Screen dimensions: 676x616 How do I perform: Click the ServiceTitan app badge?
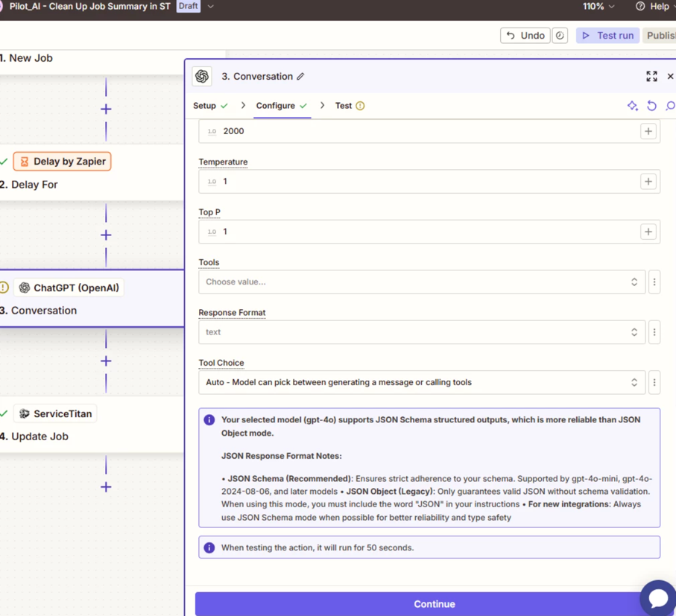point(55,413)
